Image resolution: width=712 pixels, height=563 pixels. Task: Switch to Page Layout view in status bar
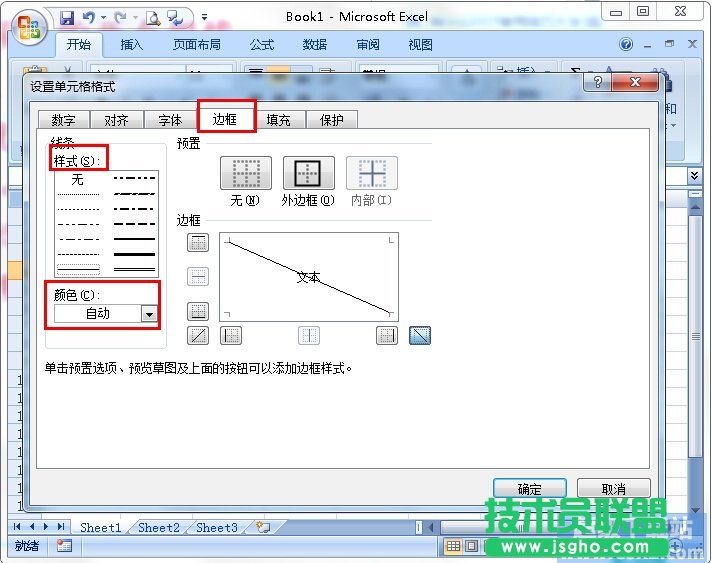(472, 546)
